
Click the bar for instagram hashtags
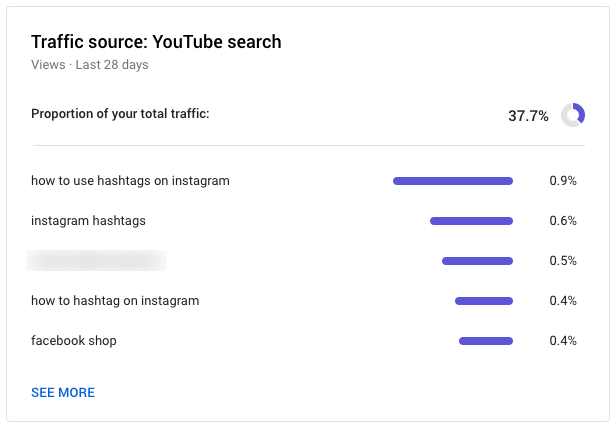[471, 221]
